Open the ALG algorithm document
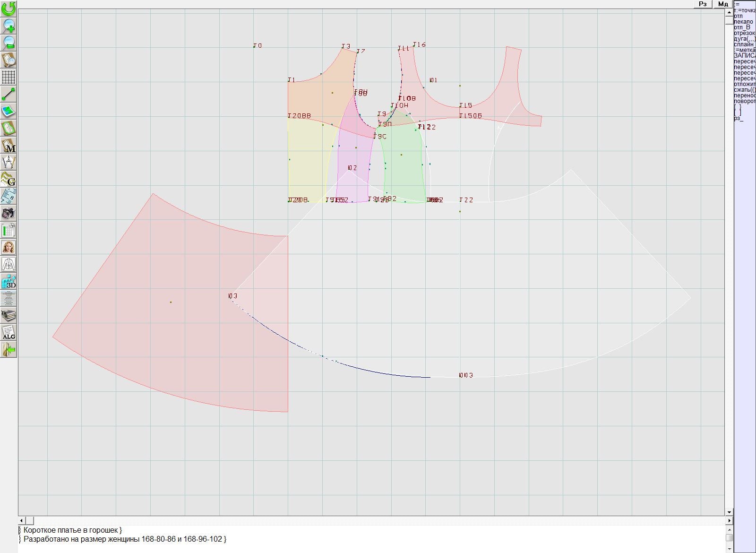Screen dimensions: 756x553 tap(9, 332)
